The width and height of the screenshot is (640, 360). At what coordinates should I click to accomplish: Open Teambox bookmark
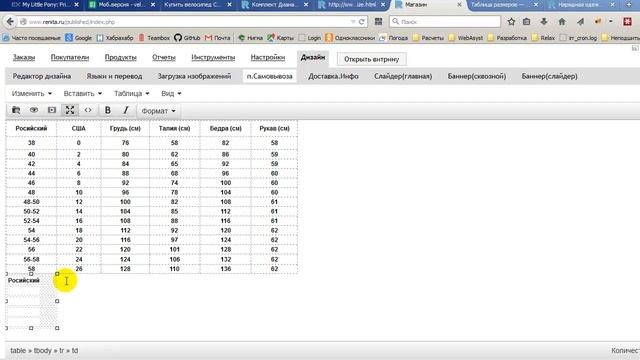(154, 38)
